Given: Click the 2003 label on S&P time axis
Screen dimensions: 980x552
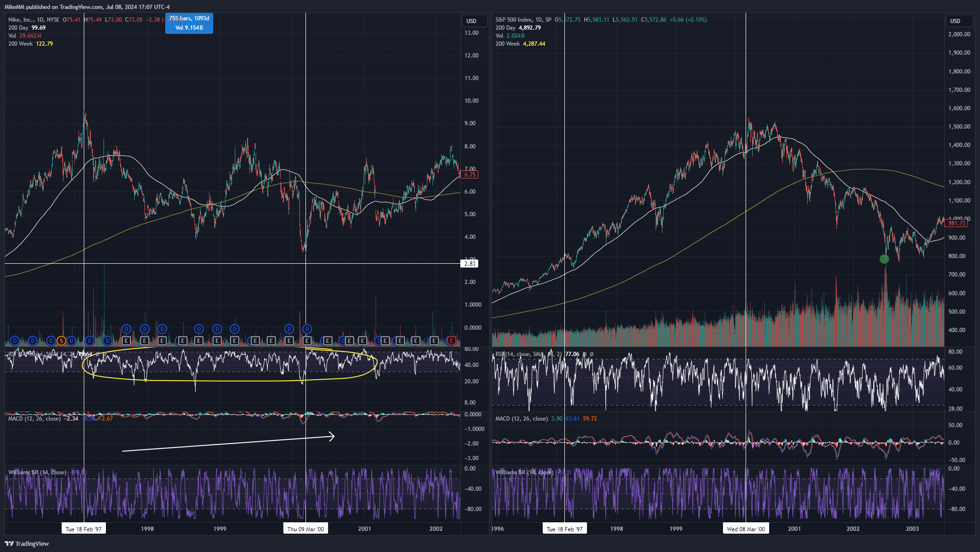Looking at the screenshot, I should click(x=912, y=529).
